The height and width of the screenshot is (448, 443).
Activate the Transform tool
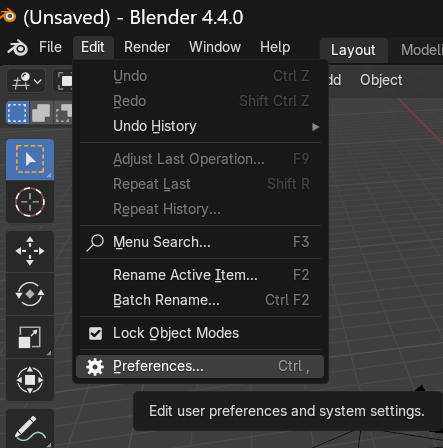click(30, 380)
